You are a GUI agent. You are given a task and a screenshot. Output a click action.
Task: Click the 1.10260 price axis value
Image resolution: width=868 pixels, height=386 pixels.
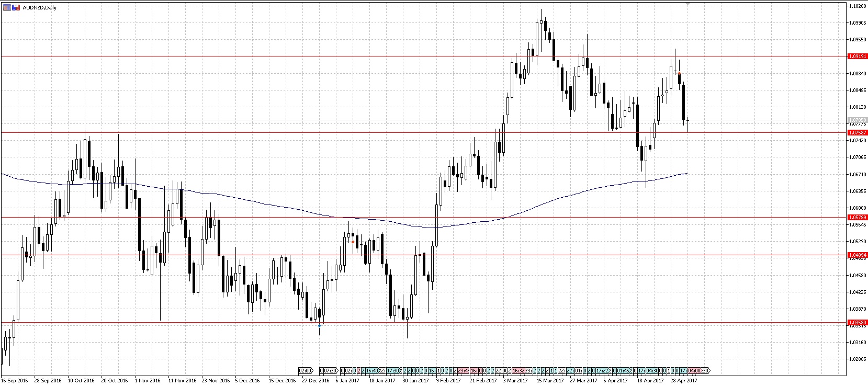pyautogui.click(x=858, y=6)
